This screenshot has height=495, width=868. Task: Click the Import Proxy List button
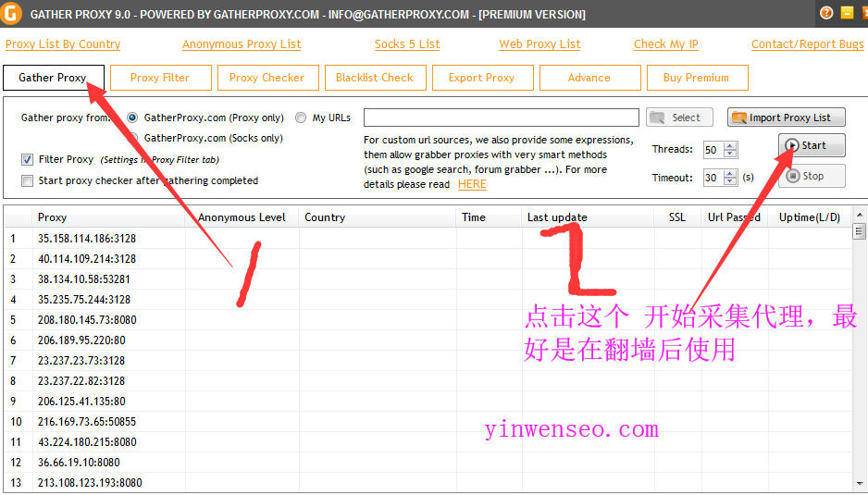pyautogui.click(x=786, y=118)
